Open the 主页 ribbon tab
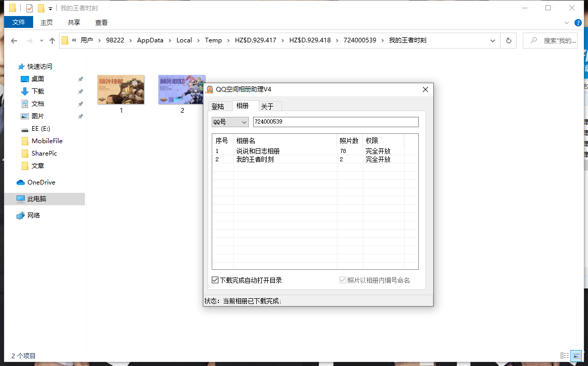 47,22
